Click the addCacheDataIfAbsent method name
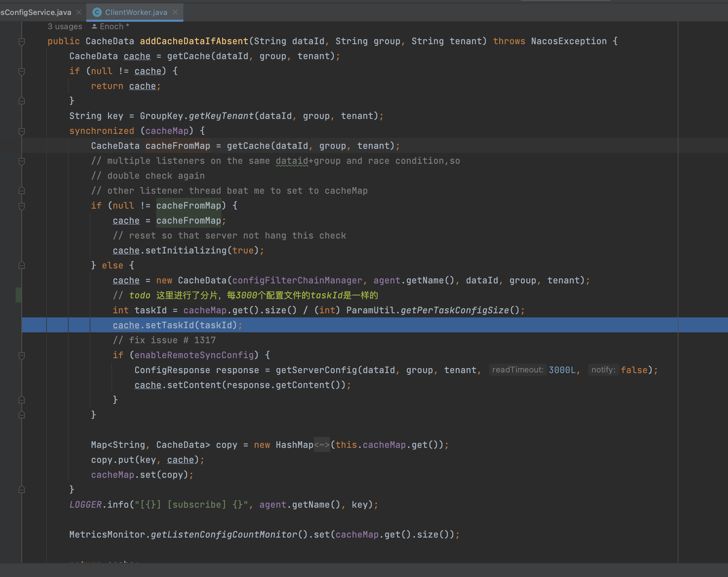Image resolution: width=728 pixels, height=577 pixels. (x=194, y=41)
